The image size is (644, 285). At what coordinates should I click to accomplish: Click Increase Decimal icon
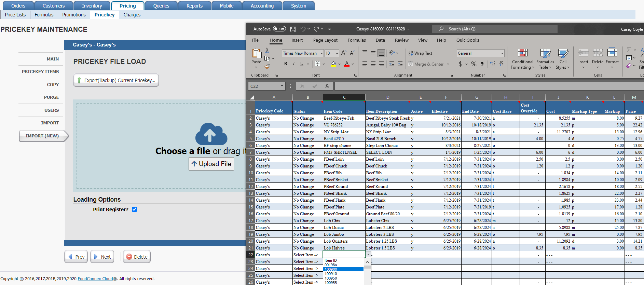[493, 64]
